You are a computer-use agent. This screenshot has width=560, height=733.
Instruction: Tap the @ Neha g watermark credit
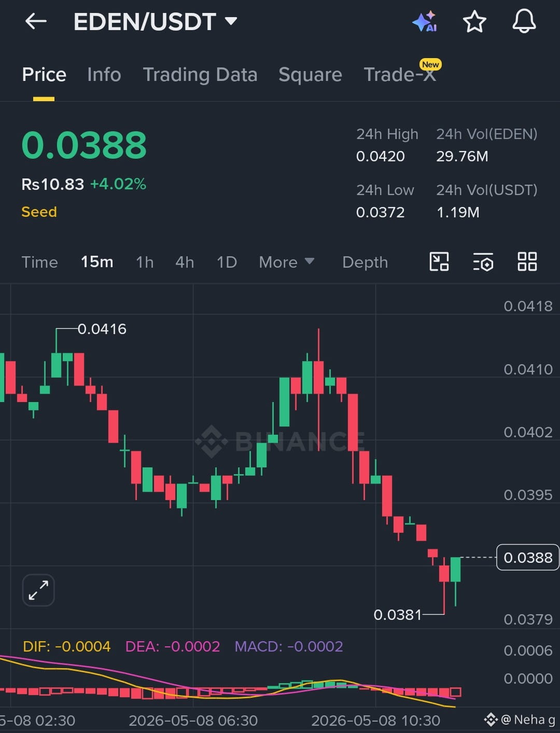point(520,720)
